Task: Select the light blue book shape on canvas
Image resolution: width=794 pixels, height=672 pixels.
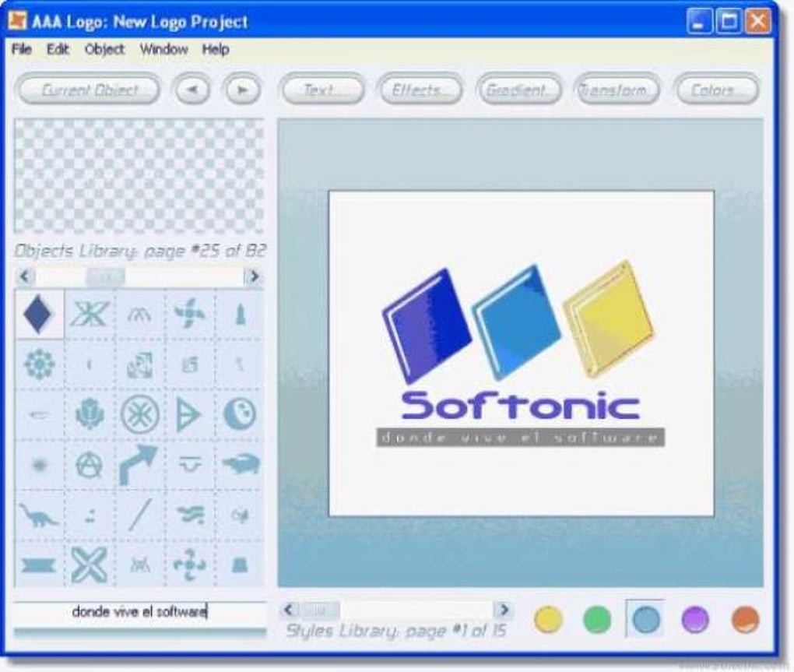Action: point(517,322)
